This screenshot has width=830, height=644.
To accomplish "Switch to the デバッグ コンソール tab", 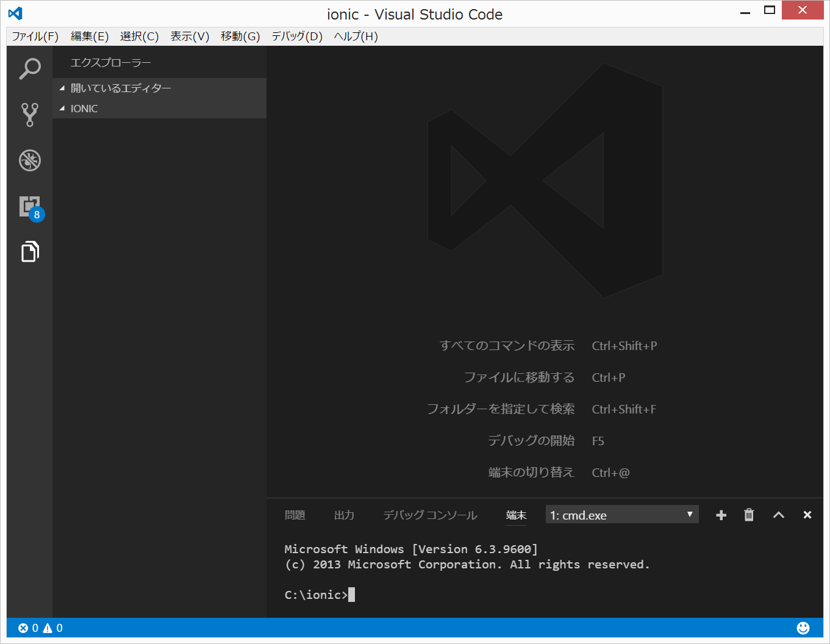I will tap(430, 515).
